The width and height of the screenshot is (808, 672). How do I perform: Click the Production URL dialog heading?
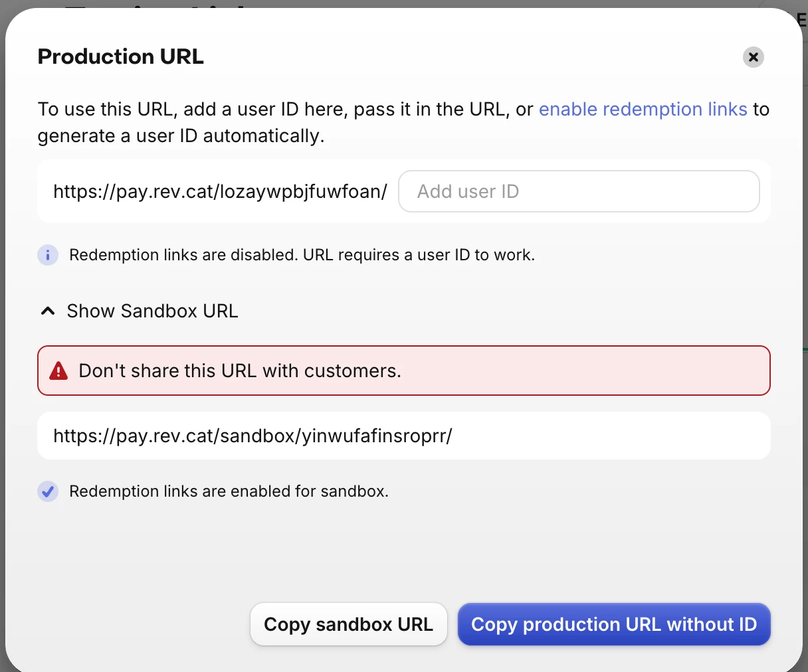point(121,57)
